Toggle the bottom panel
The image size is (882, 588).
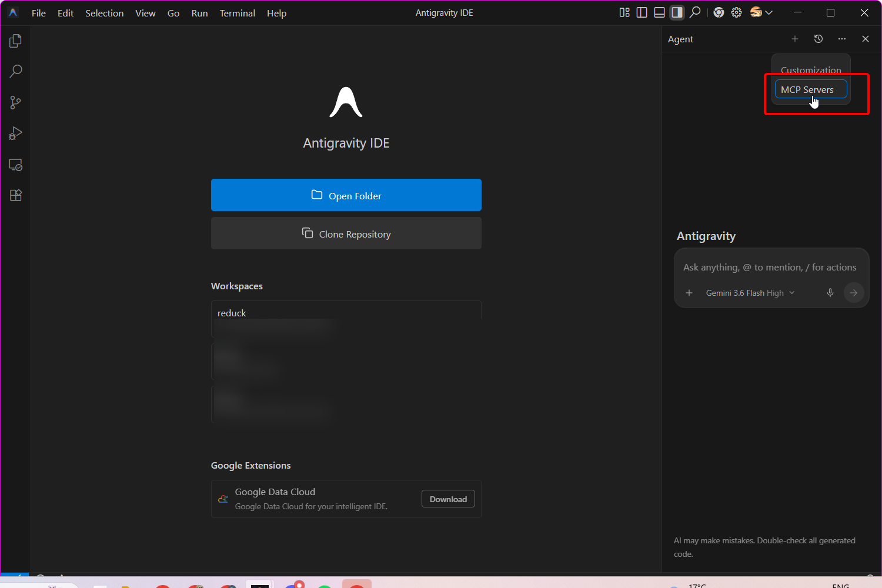click(x=660, y=12)
